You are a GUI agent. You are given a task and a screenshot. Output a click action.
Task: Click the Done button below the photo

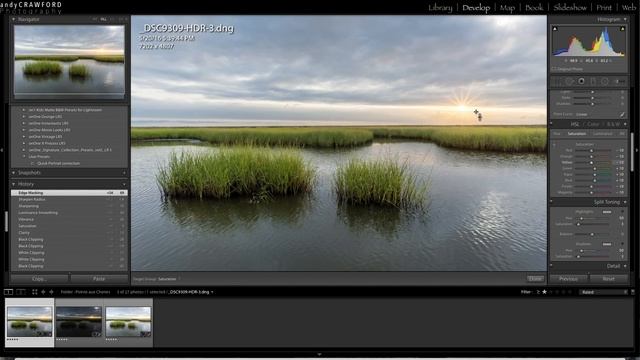click(535, 279)
